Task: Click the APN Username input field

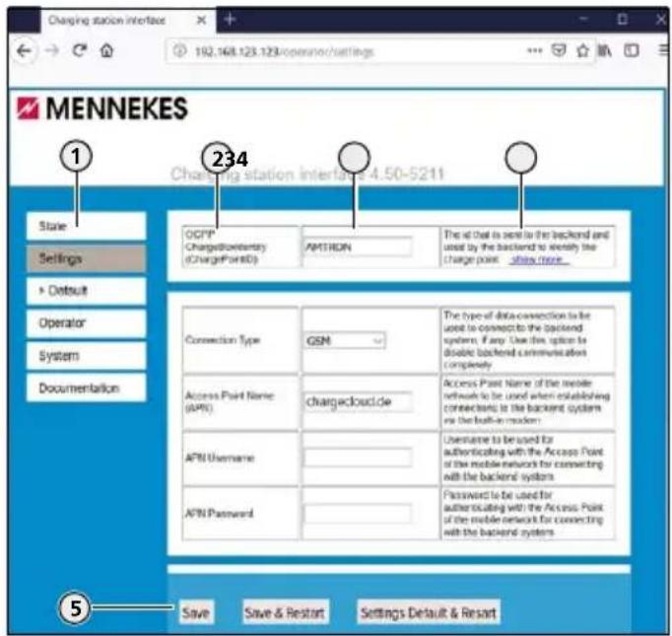Action: pos(358,458)
